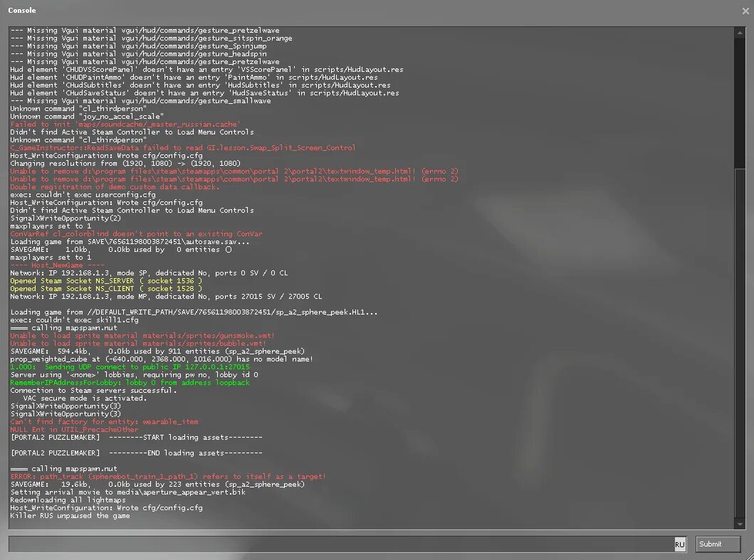Click the scrollbar up arrow
This screenshot has width=754, height=560.
740,32
